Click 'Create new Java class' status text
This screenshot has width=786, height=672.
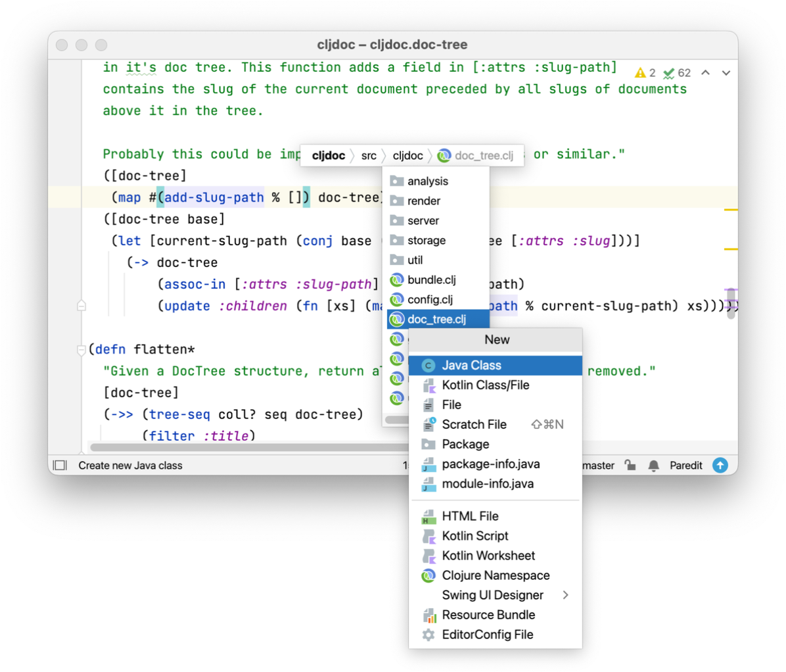[130, 466]
